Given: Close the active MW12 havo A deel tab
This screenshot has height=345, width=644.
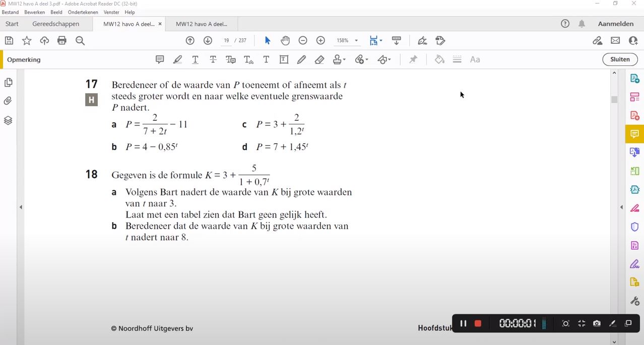Looking at the screenshot, I should 160,24.
